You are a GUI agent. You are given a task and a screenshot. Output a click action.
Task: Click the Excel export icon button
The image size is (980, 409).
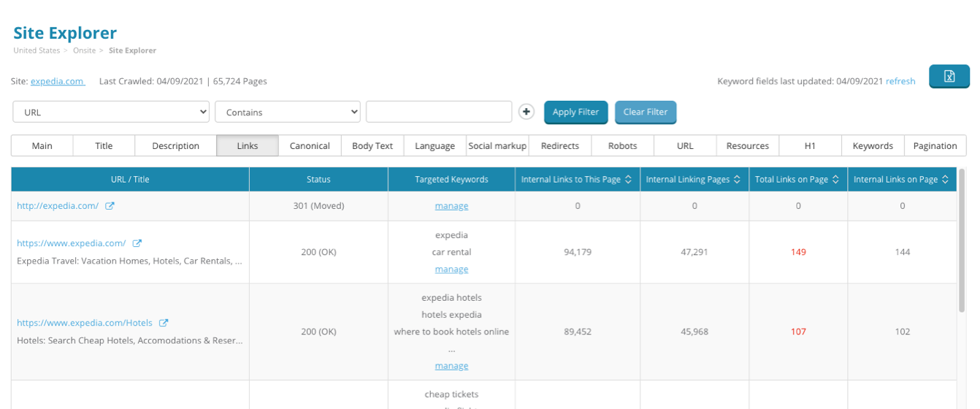tap(949, 77)
